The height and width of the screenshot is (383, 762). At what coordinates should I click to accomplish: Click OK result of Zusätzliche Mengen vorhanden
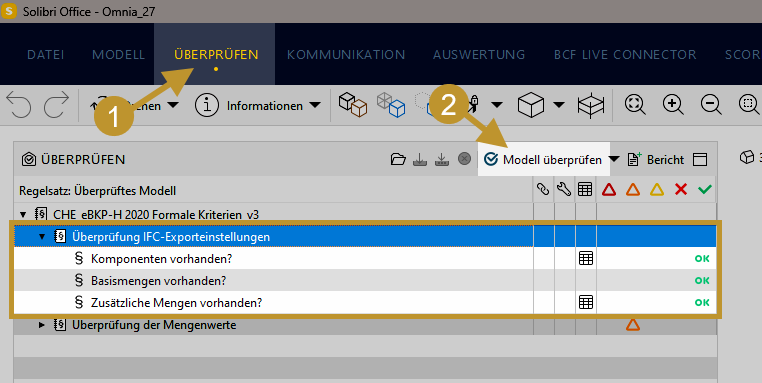pyautogui.click(x=702, y=302)
